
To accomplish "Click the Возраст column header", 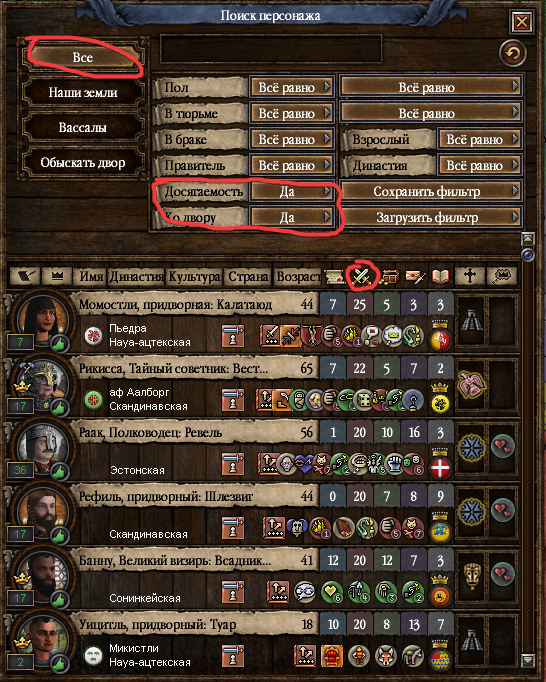I will (x=298, y=277).
